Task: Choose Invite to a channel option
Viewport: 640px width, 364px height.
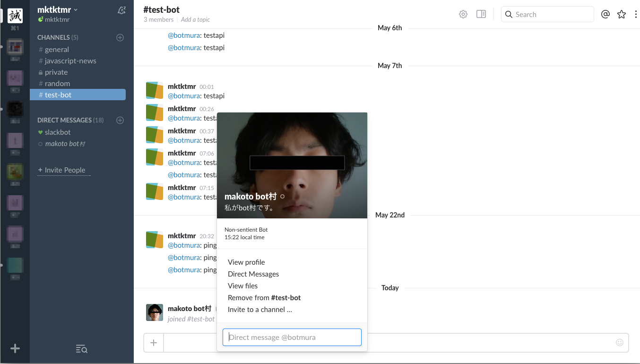Action: coord(260,309)
